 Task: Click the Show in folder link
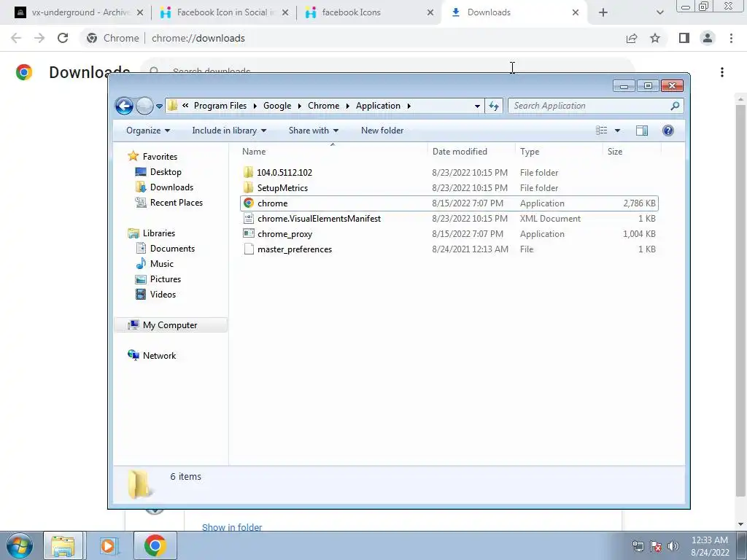(232, 527)
